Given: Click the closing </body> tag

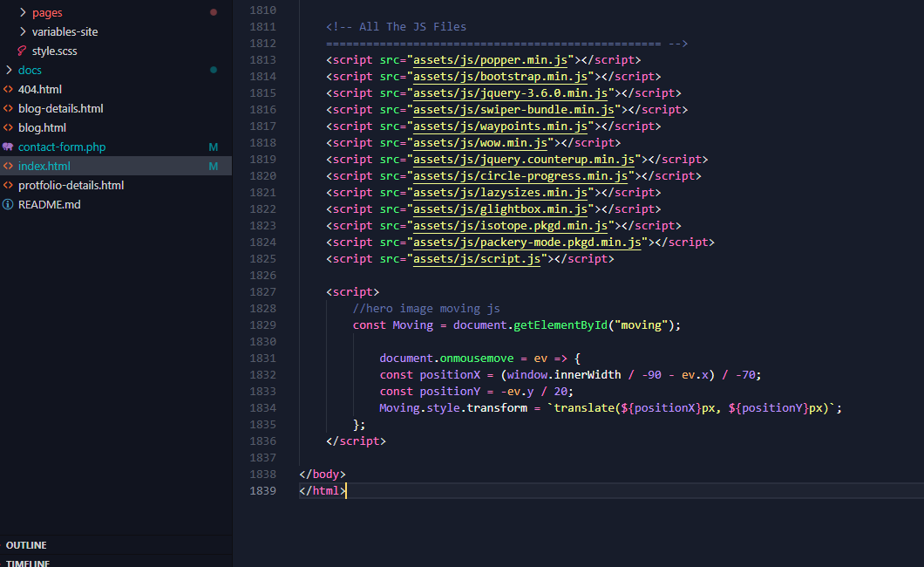Looking at the screenshot, I should coord(323,474).
